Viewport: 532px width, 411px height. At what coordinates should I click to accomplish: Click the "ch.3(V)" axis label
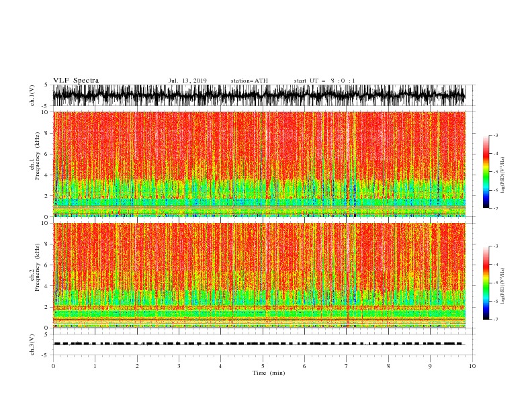[32, 345]
